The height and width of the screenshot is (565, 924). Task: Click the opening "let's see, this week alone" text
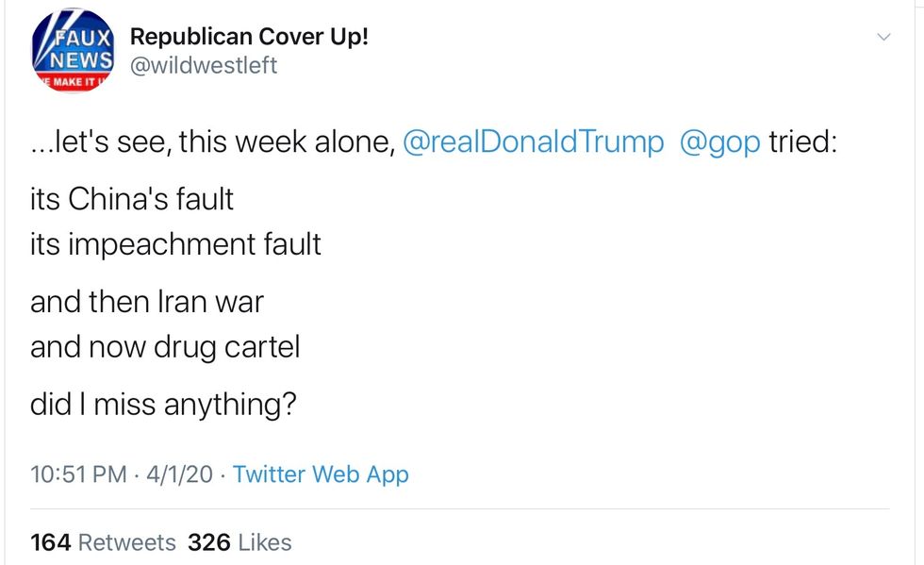(212, 143)
